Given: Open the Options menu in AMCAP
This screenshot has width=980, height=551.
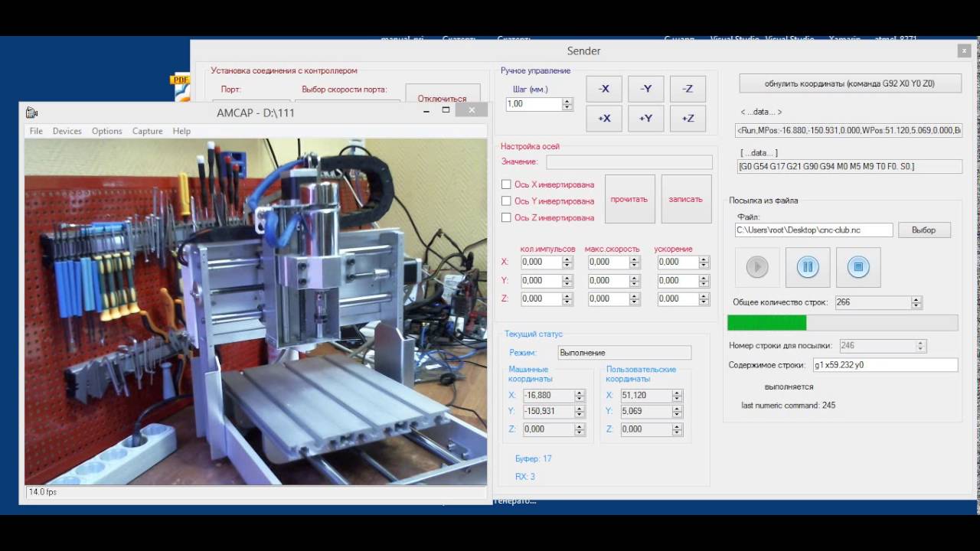Looking at the screenshot, I should (107, 131).
